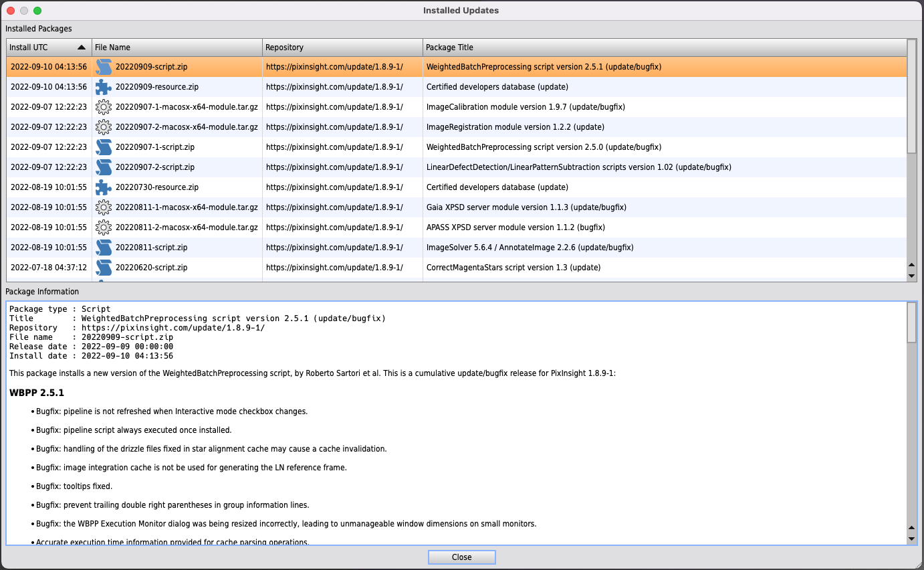Click the gear icon beside 20220907-1-macosx-x64-module.tar.gz
924x570 pixels.
coord(103,107)
